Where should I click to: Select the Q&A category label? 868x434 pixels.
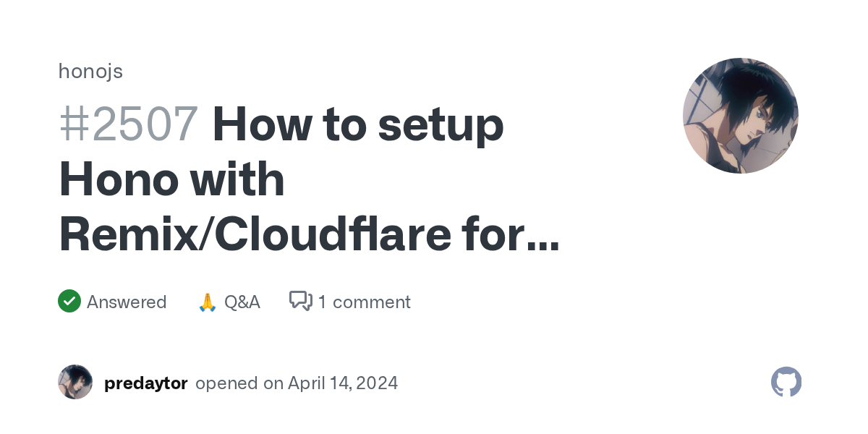[x=242, y=302]
